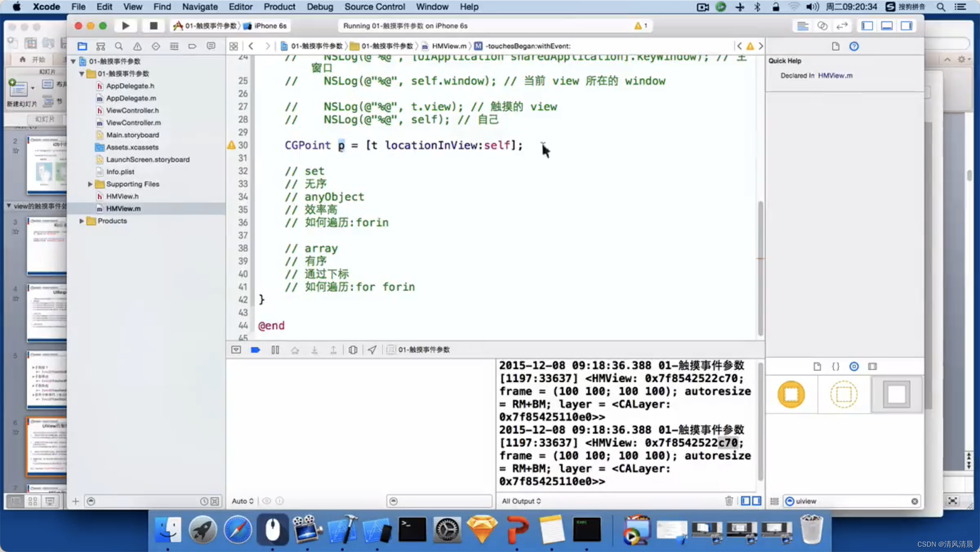Click the warning marker on line 30
980x552 pixels.
[x=231, y=145]
